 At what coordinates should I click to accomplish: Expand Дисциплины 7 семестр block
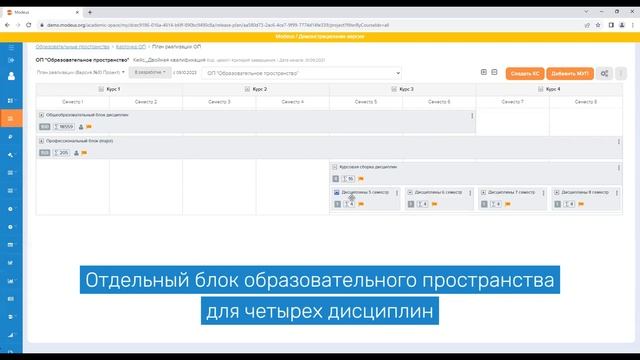point(483,192)
